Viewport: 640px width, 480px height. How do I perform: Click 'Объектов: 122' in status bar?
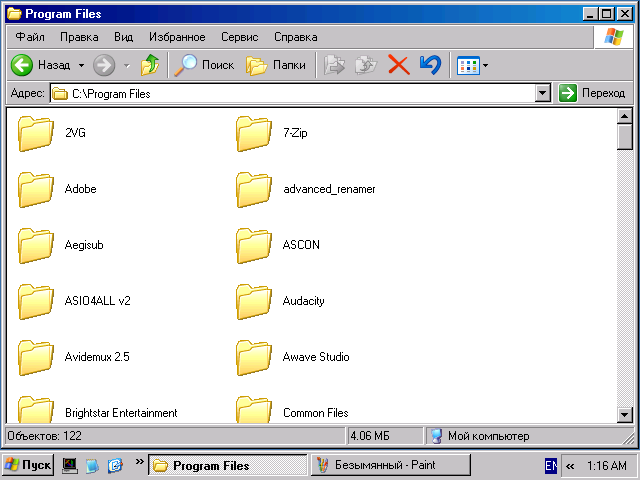[x=44, y=436]
